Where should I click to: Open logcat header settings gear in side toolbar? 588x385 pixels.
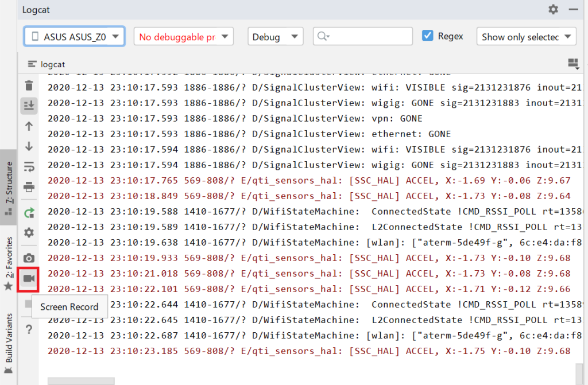coord(29,232)
